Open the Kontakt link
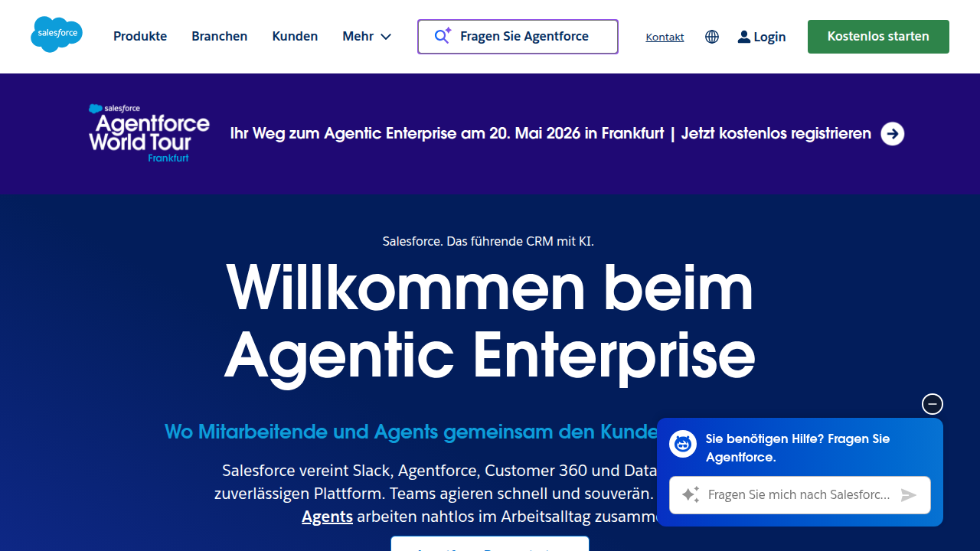The height and width of the screenshot is (551, 980). pyautogui.click(x=665, y=37)
